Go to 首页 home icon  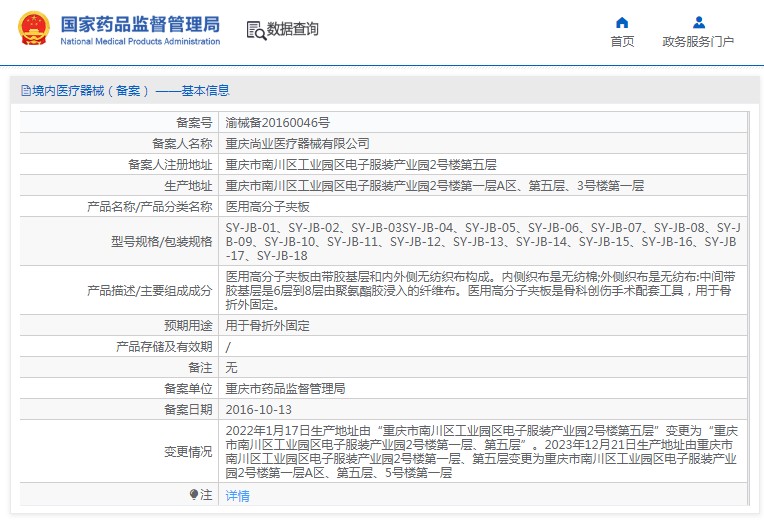[622, 22]
